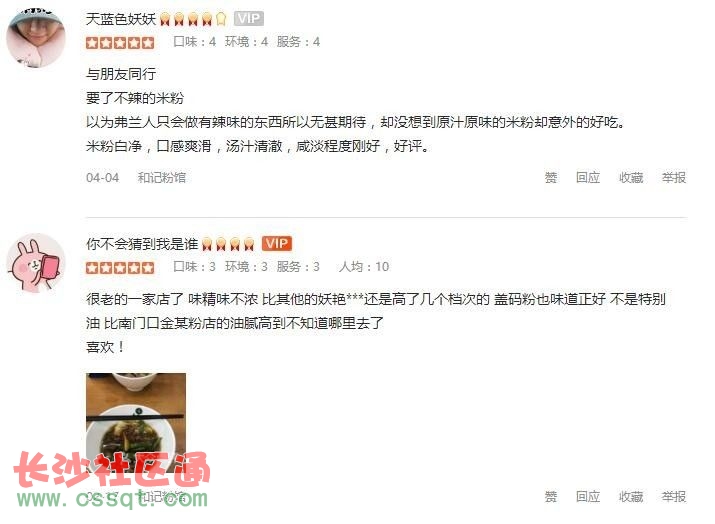The height and width of the screenshot is (524, 715).
Task: Click the gray VIP badge beside 天蓝色妖妖
Action: coord(249,18)
